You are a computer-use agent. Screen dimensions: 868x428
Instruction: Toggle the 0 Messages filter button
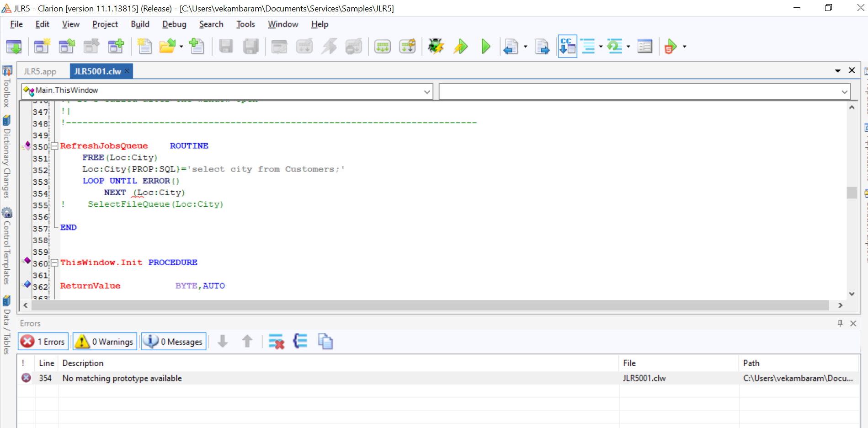click(x=174, y=342)
